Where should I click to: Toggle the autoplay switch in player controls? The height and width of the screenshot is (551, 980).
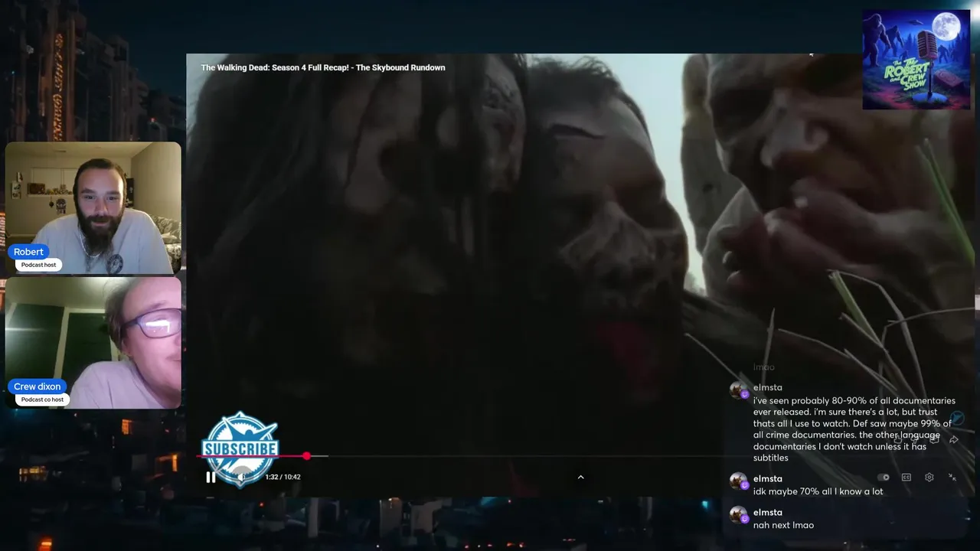point(884,478)
